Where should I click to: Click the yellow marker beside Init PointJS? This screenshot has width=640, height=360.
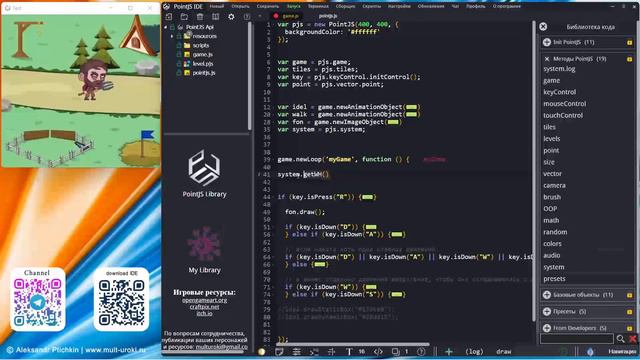coord(629,42)
